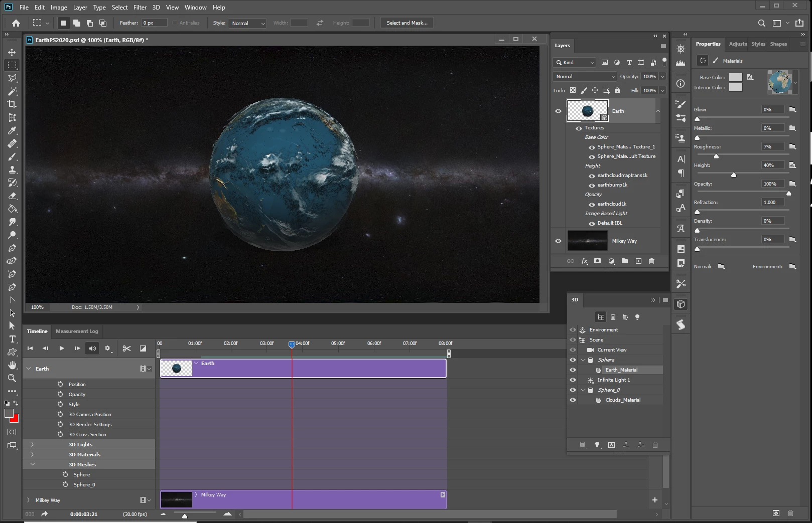
Task: Split clip at playhead with scissors
Action: 126,348
